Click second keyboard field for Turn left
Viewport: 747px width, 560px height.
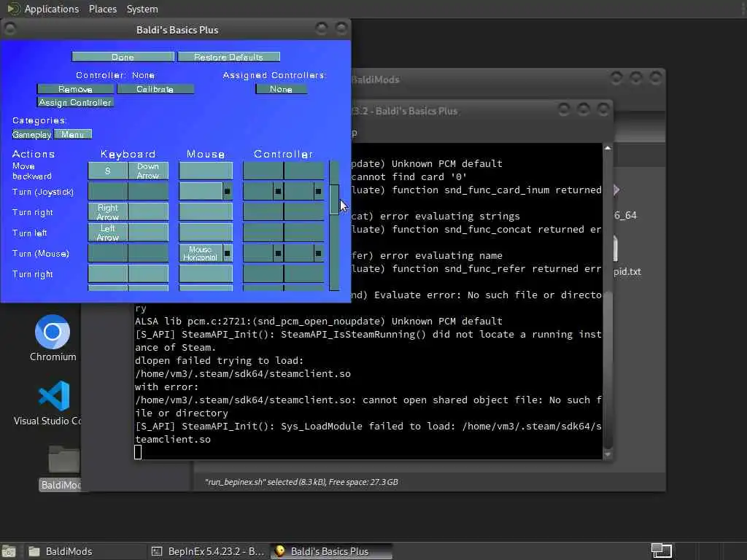point(148,233)
